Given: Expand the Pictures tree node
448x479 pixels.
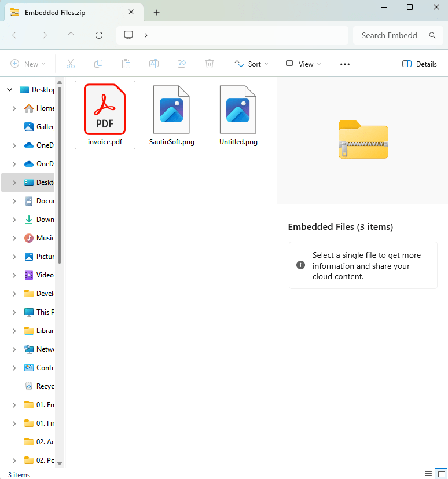Looking at the screenshot, I should [14, 257].
